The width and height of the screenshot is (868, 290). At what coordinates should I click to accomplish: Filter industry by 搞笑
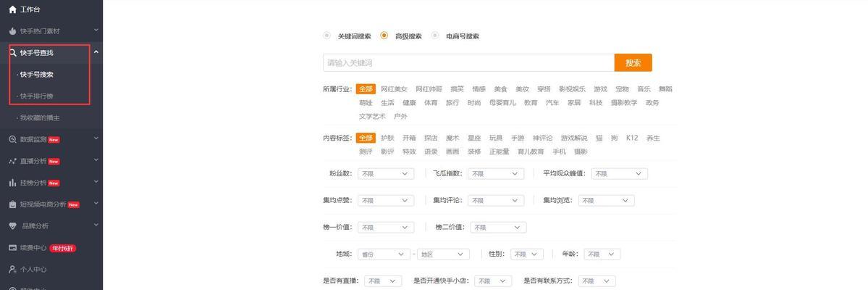point(458,88)
